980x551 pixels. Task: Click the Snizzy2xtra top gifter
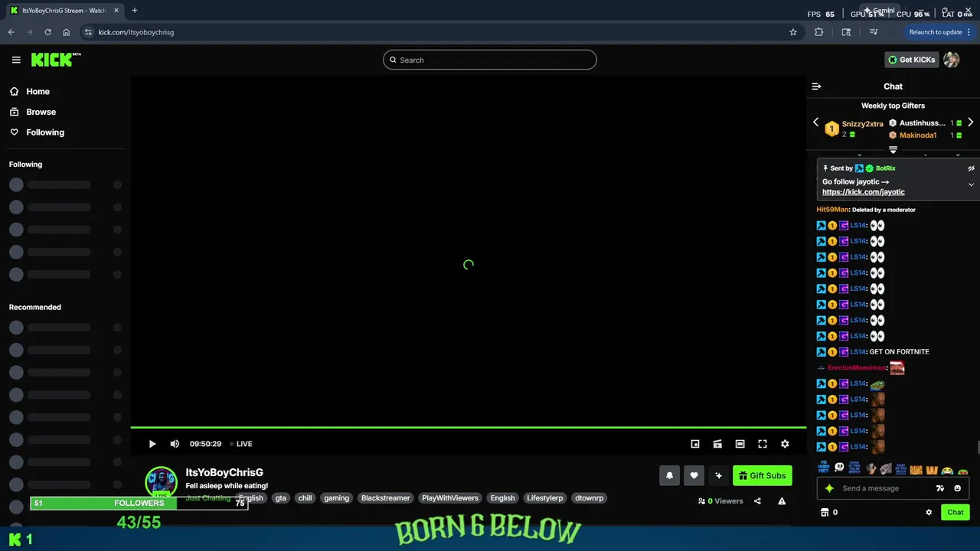[862, 124]
